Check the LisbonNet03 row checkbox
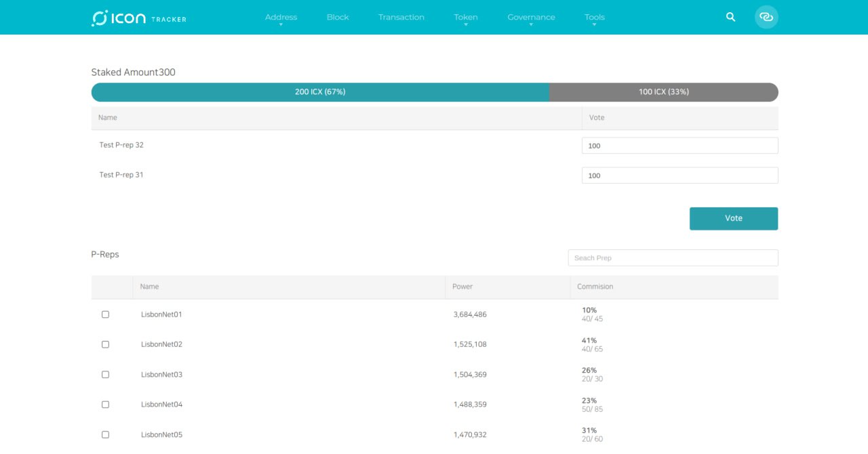The image size is (868, 454). [105, 375]
